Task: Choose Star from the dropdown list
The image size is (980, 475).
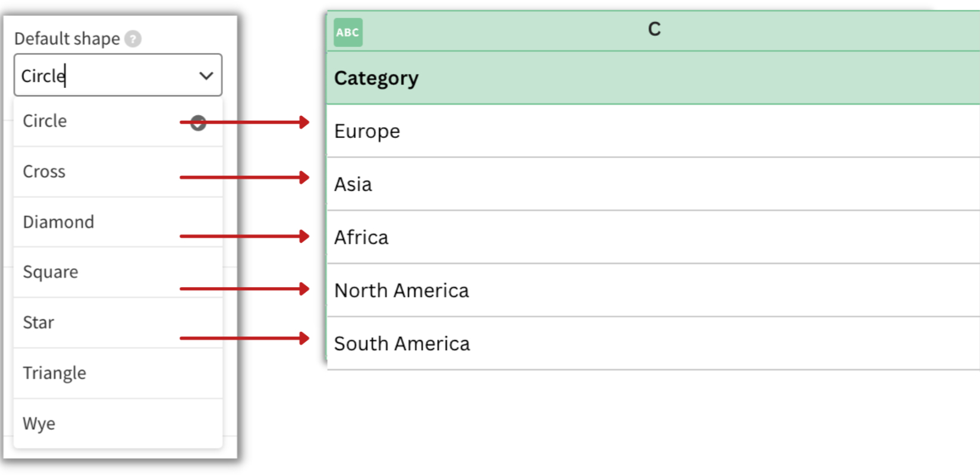Action: (x=39, y=323)
